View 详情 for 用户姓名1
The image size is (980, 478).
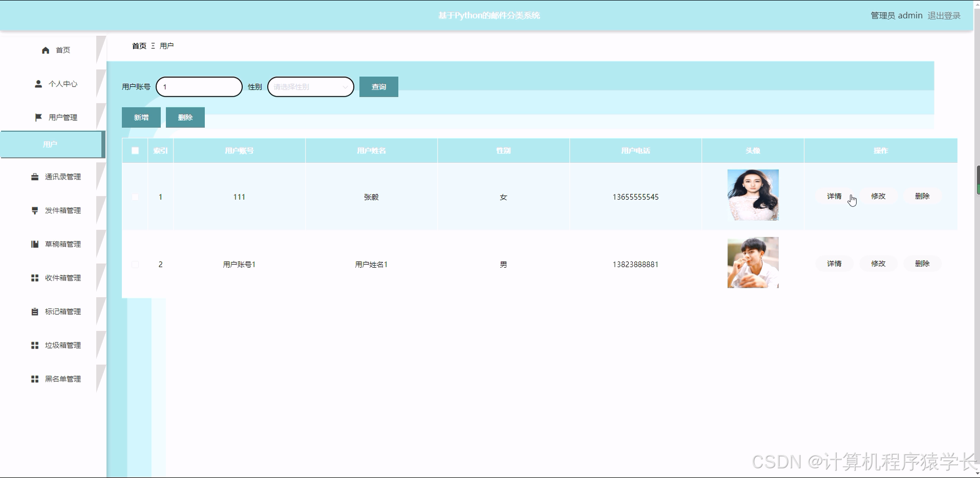point(834,264)
